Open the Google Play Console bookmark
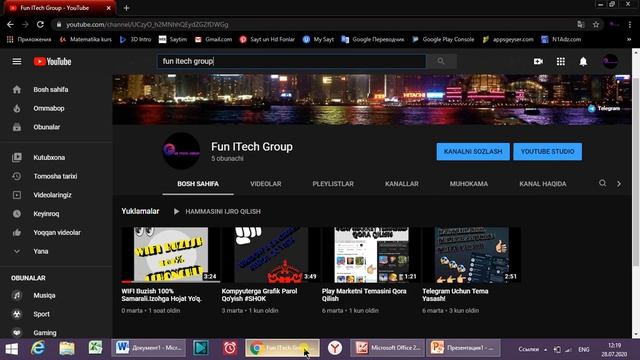Image resolution: width=640 pixels, height=360 pixels. [x=443, y=40]
